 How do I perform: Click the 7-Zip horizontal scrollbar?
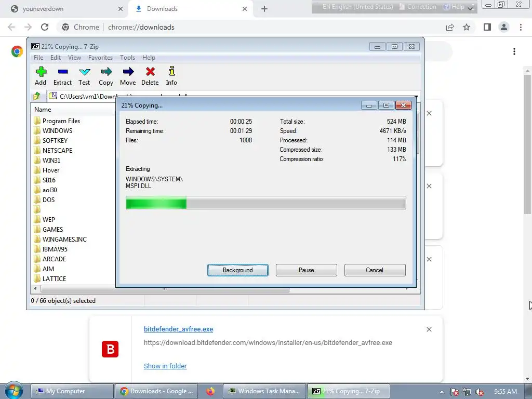(165, 289)
